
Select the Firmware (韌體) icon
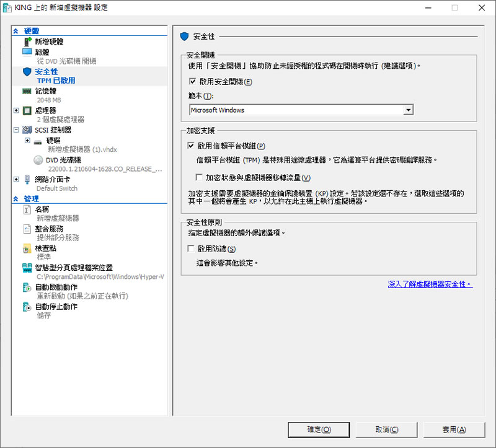tap(27, 52)
